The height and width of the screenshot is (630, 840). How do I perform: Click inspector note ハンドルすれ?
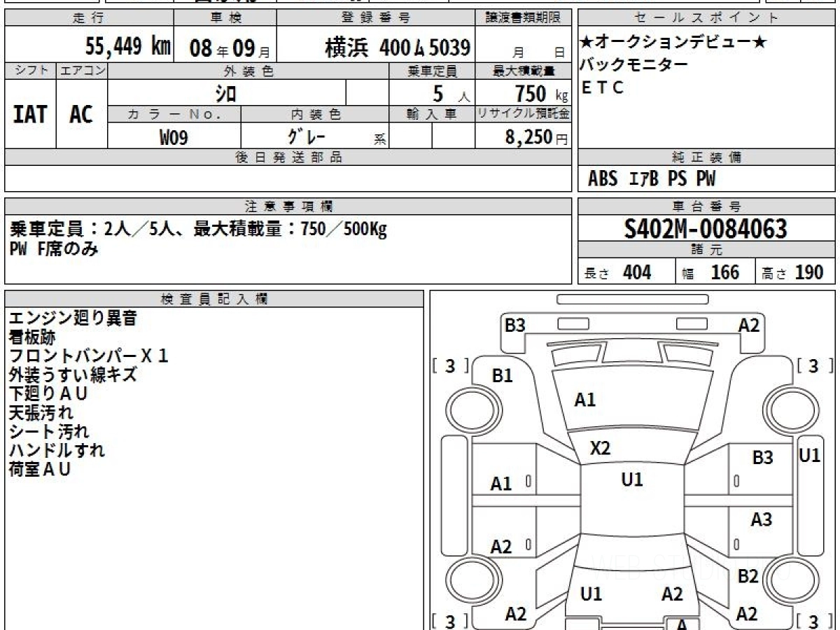pos(57,451)
